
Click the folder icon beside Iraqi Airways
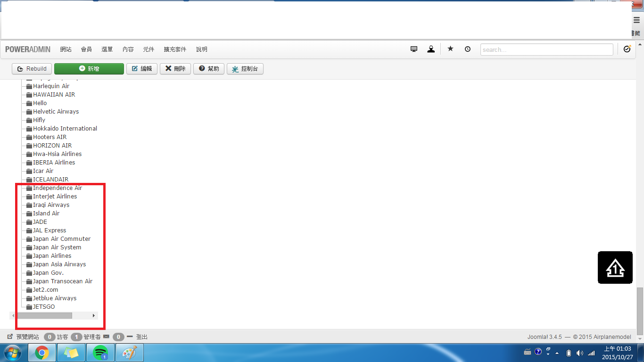(29, 205)
